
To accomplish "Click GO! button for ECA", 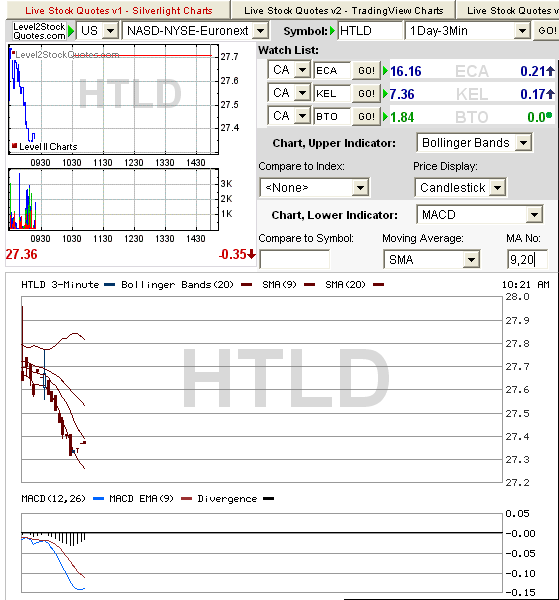I will click(x=366, y=71).
